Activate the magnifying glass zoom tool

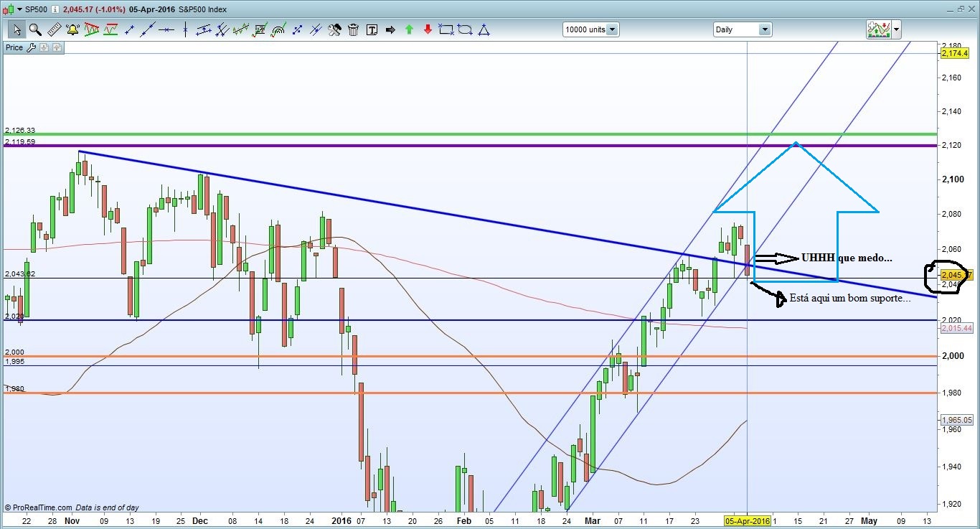(35, 29)
